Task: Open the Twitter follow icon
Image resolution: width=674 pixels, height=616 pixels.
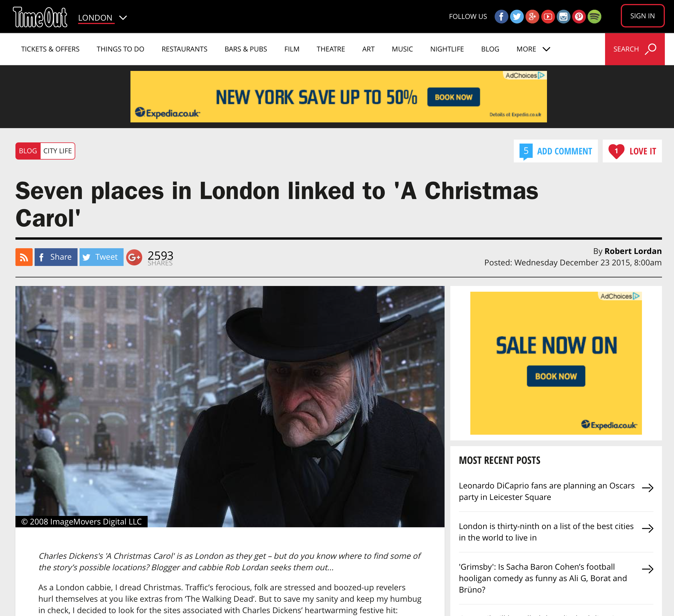Action: click(517, 16)
